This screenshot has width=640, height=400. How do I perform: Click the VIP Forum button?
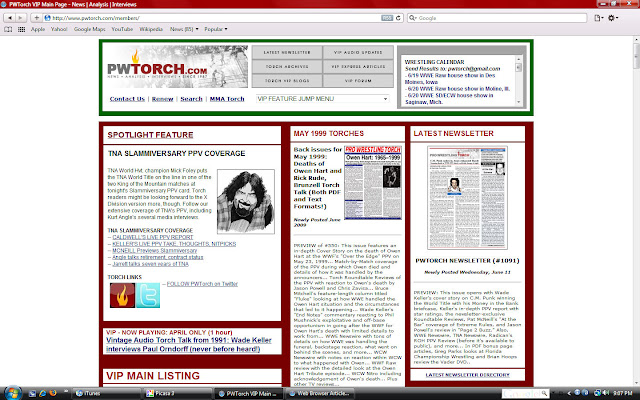point(358,81)
